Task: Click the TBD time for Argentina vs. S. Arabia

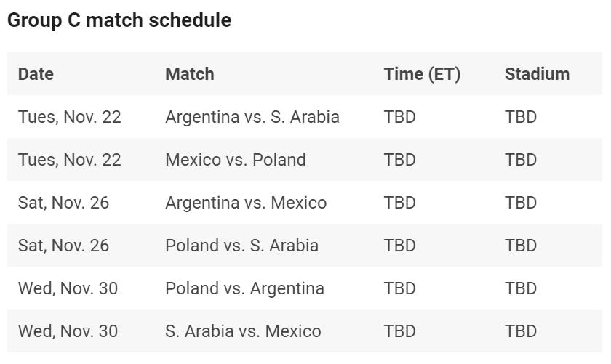Action: (400, 117)
